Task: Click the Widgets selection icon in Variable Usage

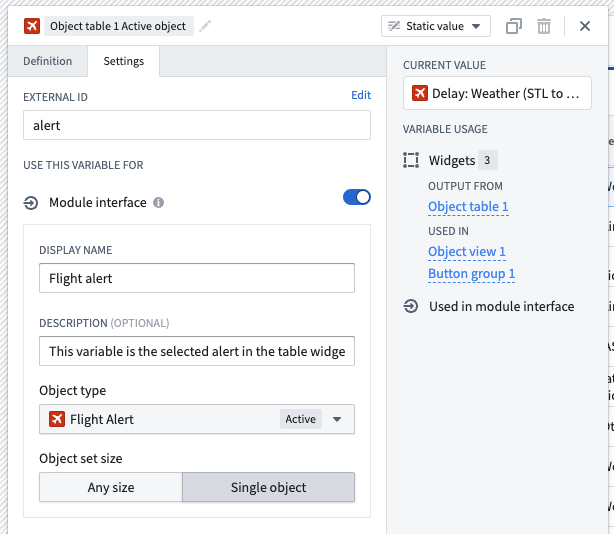Action: (411, 161)
